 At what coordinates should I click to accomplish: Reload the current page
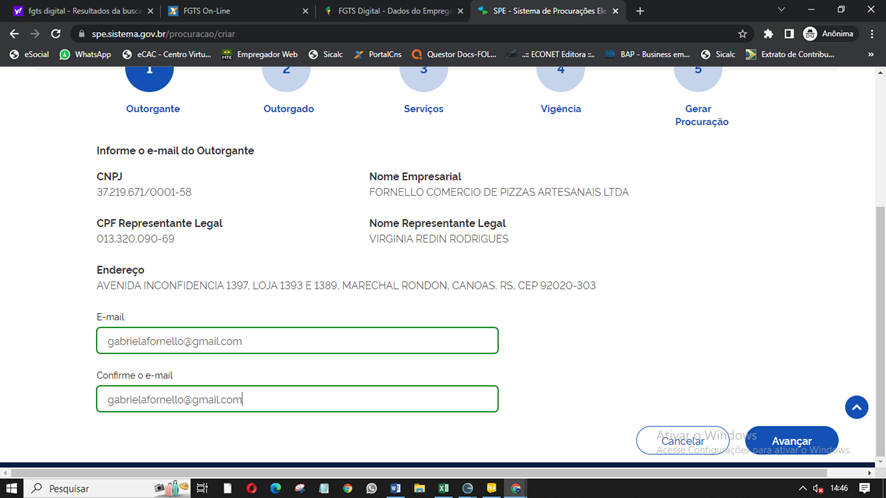pos(57,33)
